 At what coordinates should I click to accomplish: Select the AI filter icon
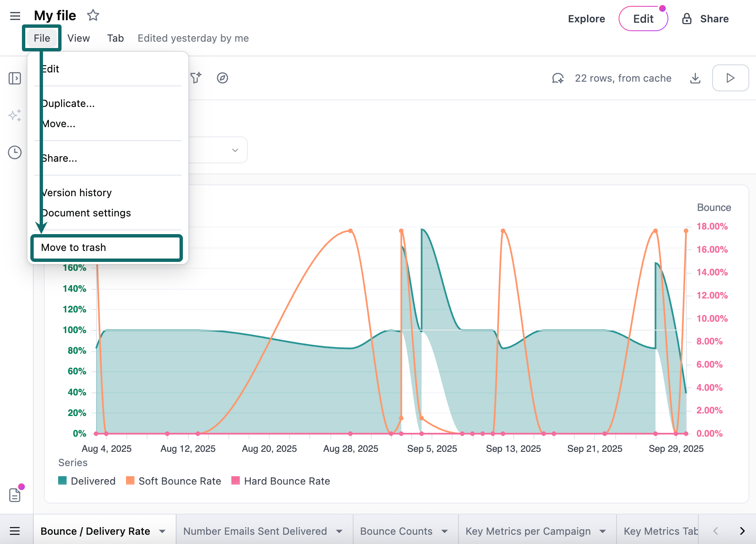[x=195, y=78]
